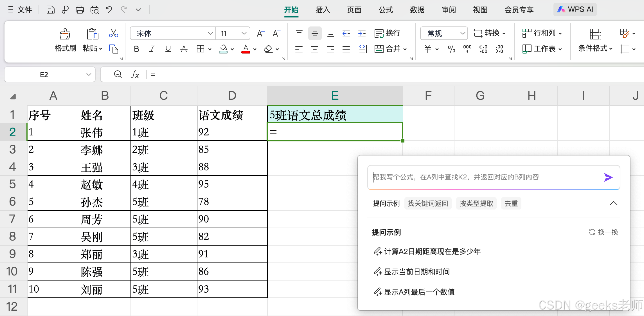Click the insert function fx icon

pyautogui.click(x=135, y=75)
